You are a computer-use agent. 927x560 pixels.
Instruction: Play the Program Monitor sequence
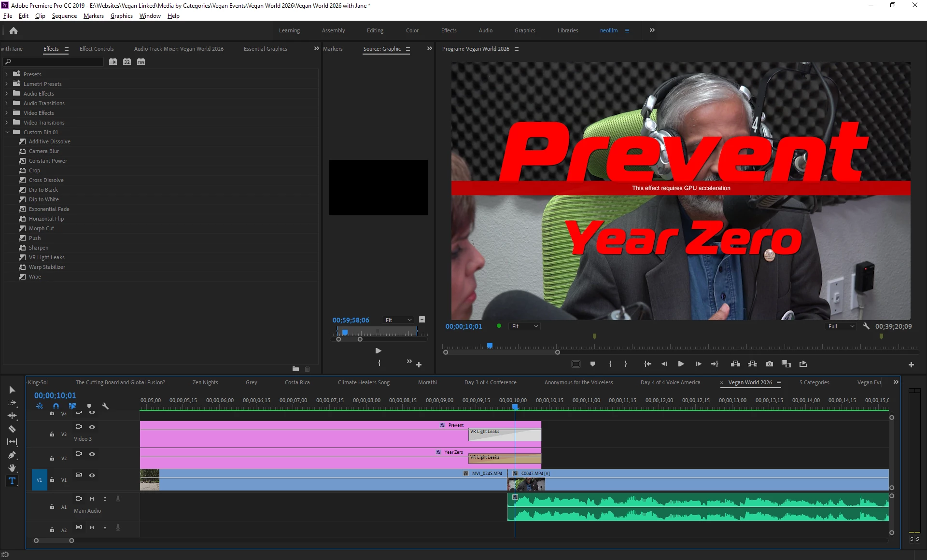(681, 364)
